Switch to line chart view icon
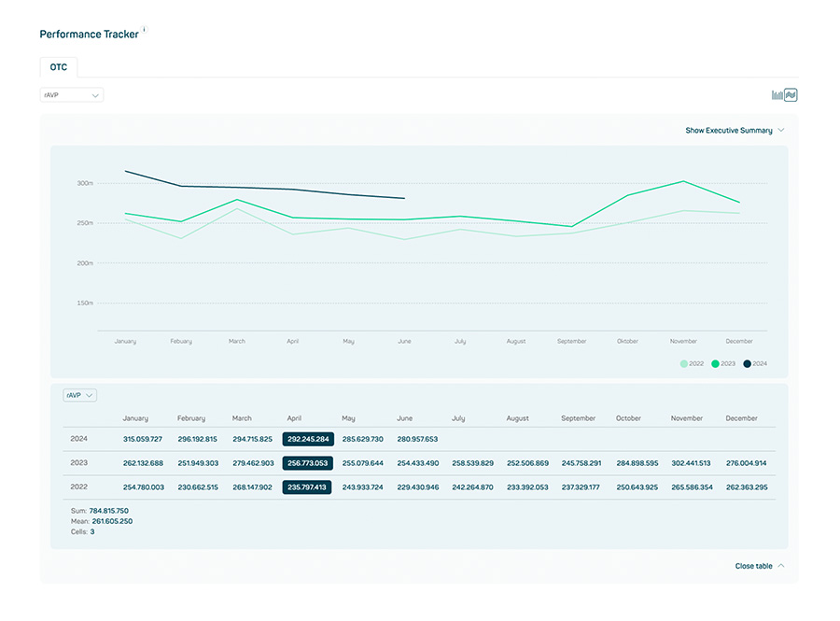This screenshot has width=840, height=621. (791, 95)
